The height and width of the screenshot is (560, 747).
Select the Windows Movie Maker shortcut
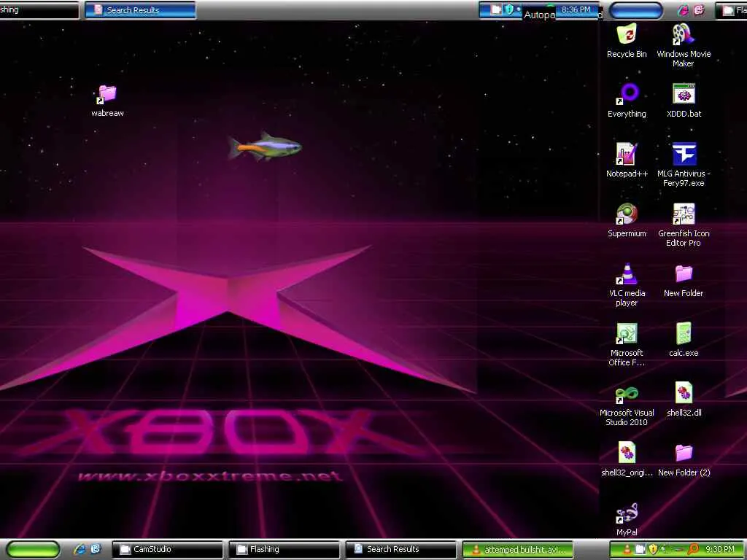683,44
